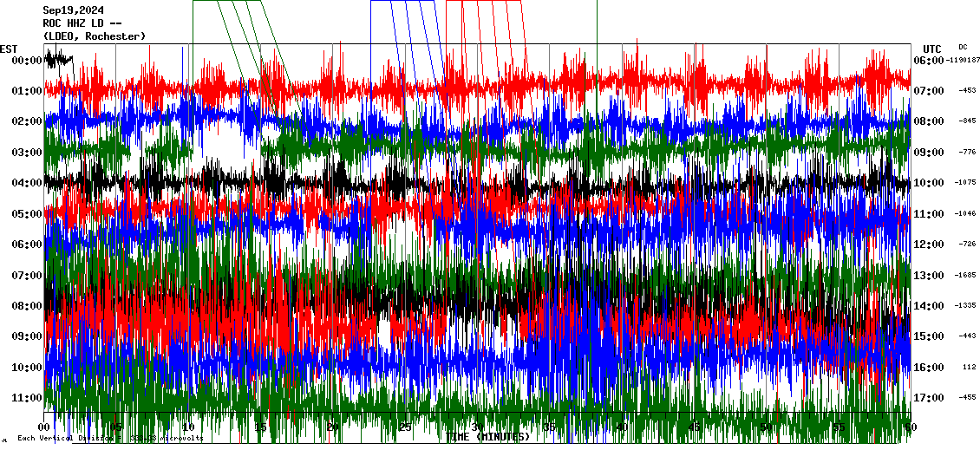Click the TIME (MINUTES) axis label

tap(487, 437)
